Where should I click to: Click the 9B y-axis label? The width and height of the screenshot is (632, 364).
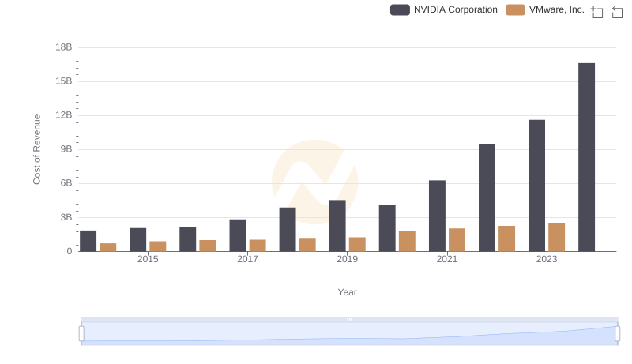click(x=66, y=149)
